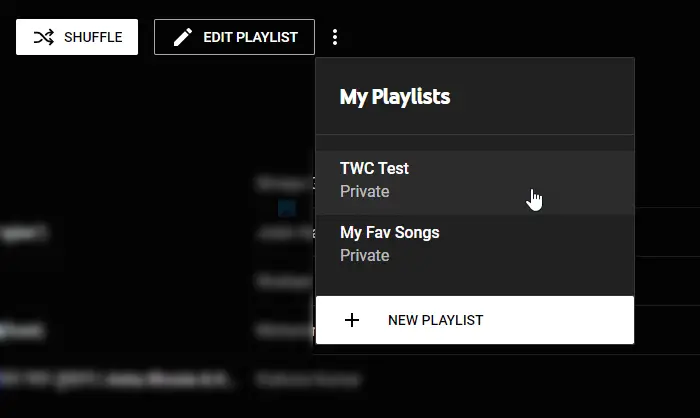Click the shuffle arrows icon
The width and height of the screenshot is (700, 418).
(44, 37)
